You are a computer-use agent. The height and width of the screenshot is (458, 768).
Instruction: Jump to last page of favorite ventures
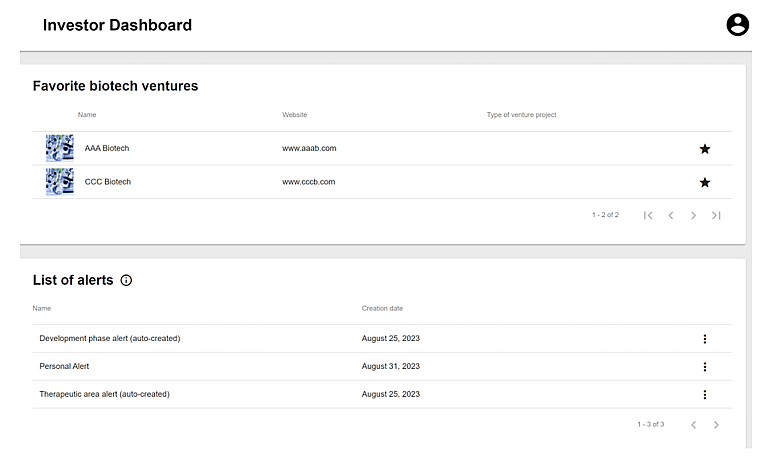point(716,215)
